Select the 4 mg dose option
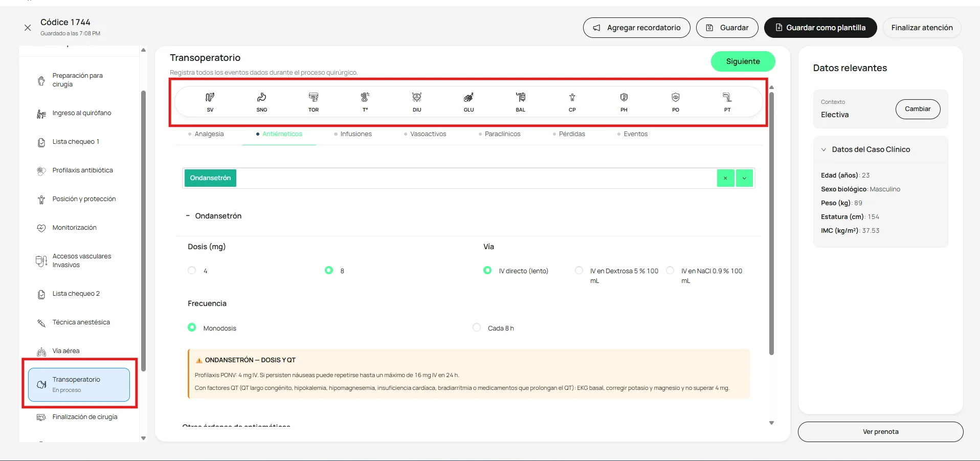The height and width of the screenshot is (461, 980). click(x=192, y=270)
